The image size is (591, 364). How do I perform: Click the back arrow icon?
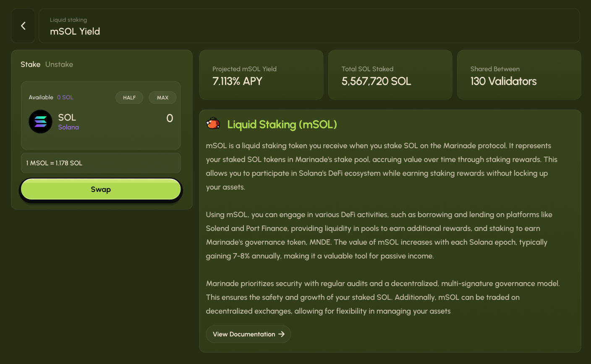(x=23, y=26)
